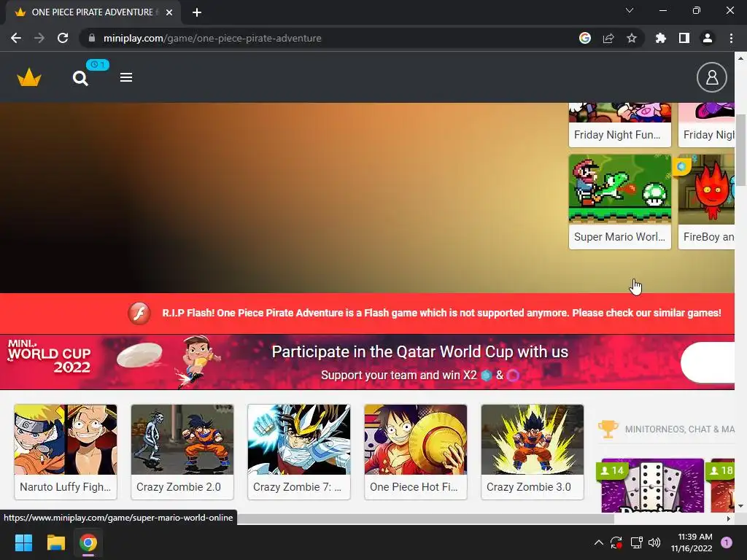Screen dimensions: 747x560
Task: Open the Mini World Cup 2022 banner
Action: click(367, 362)
